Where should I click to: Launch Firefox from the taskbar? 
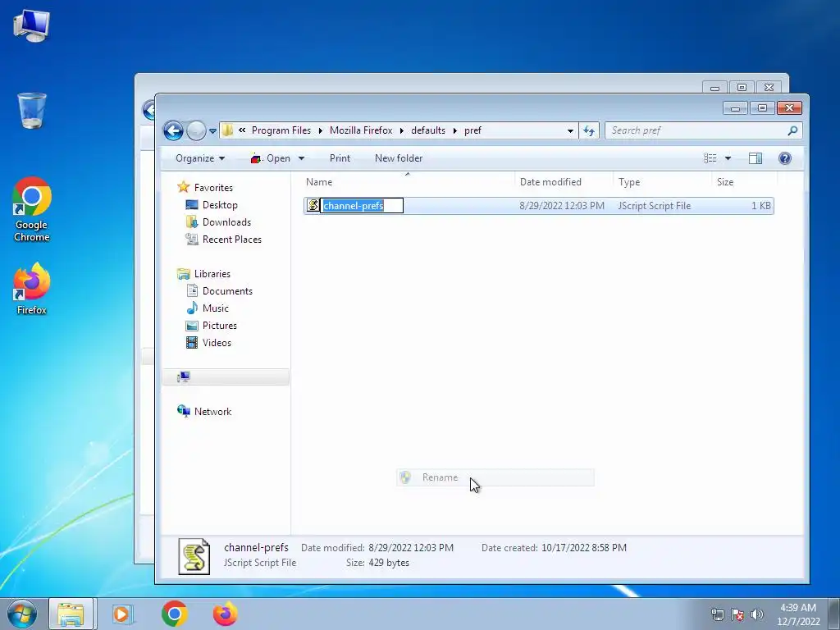click(225, 614)
